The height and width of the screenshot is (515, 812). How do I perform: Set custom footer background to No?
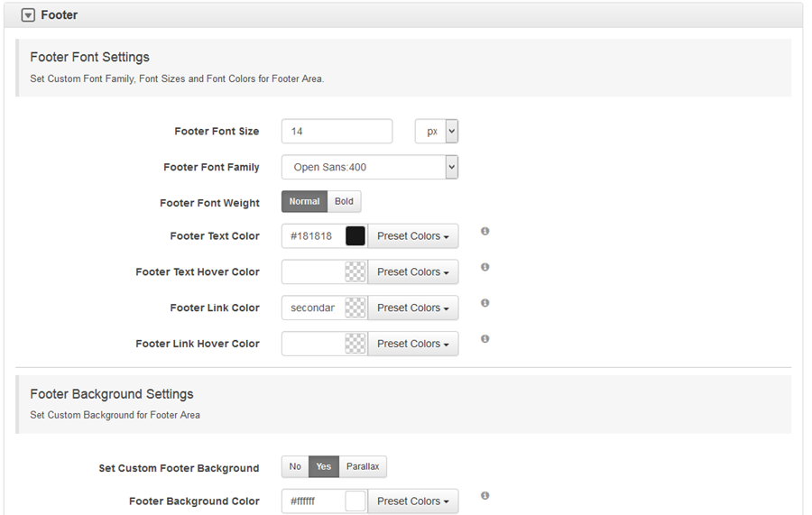pos(295,466)
